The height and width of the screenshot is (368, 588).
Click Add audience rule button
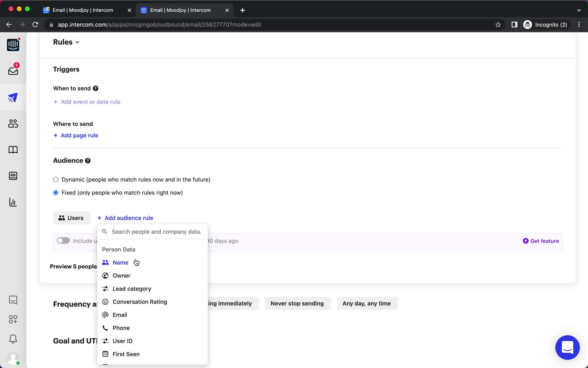click(x=125, y=217)
